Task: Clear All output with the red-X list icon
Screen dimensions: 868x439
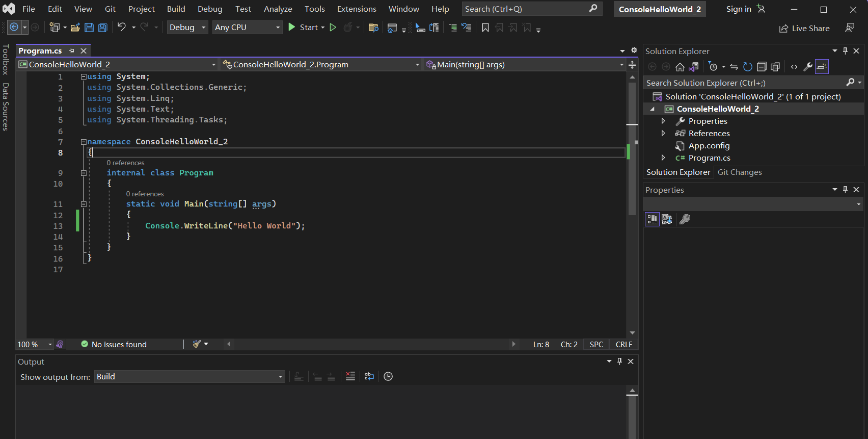Action: click(350, 376)
